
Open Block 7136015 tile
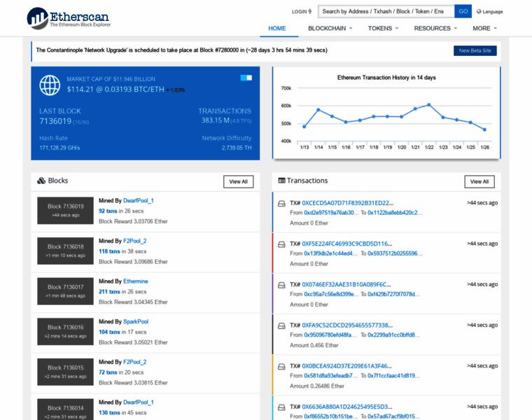click(x=66, y=372)
